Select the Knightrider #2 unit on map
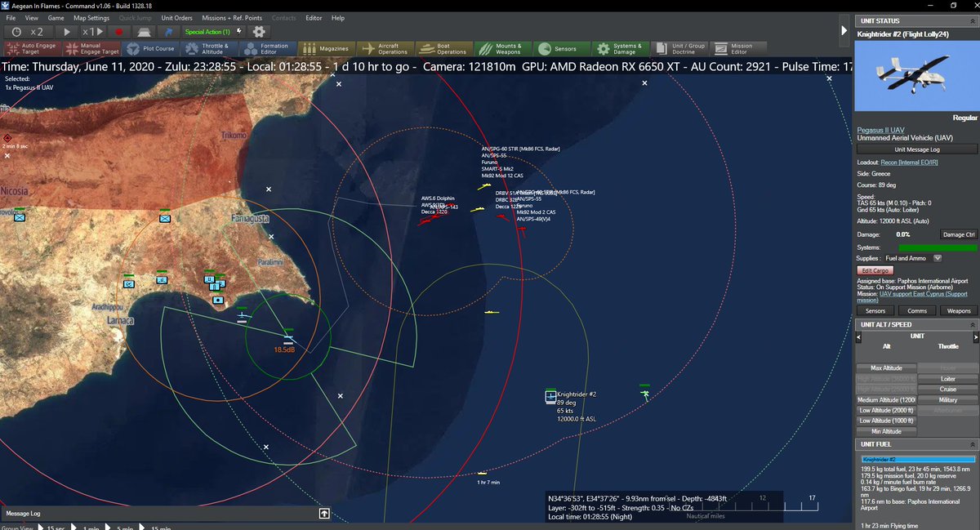 pyautogui.click(x=550, y=397)
